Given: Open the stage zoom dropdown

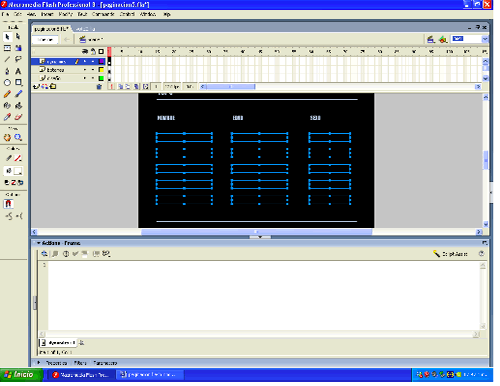Looking at the screenshot, I should 470,39.
